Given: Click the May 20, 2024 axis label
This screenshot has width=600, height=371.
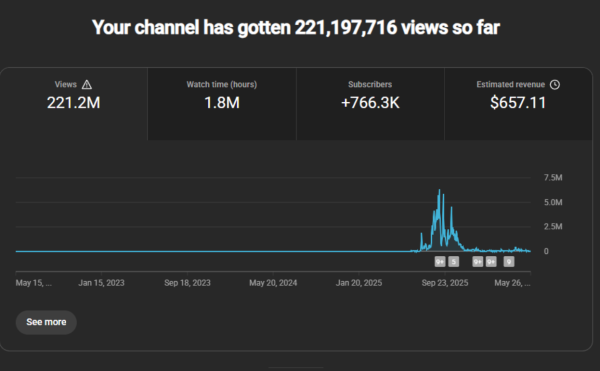Looking at the screenshot, I should click(x=273, y=283).
